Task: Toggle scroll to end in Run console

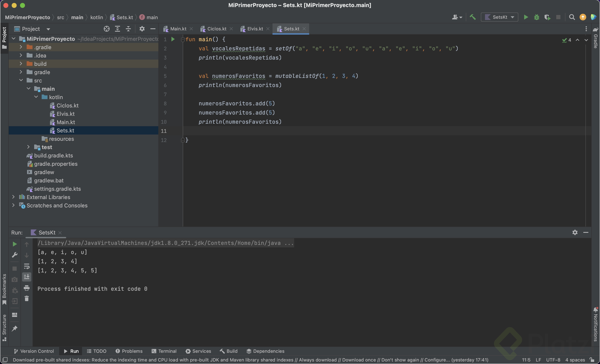Action: coord(27,277)
